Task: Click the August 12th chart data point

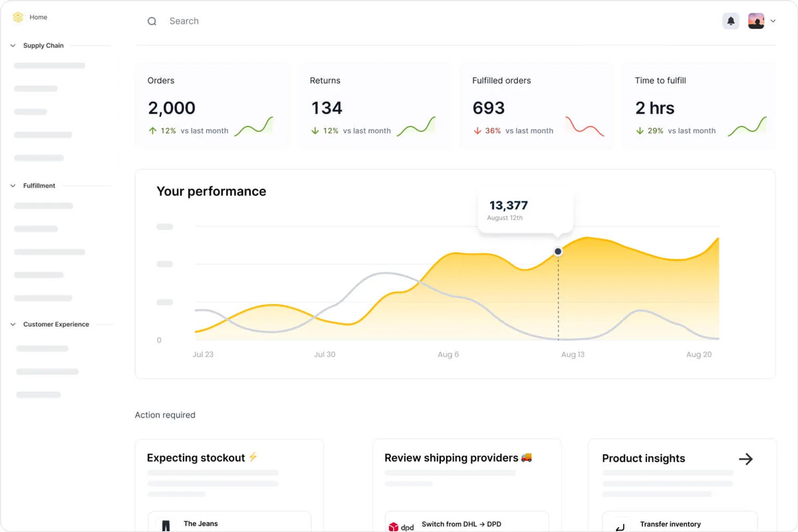Action: pyautogui.click(x=558, y=251)
